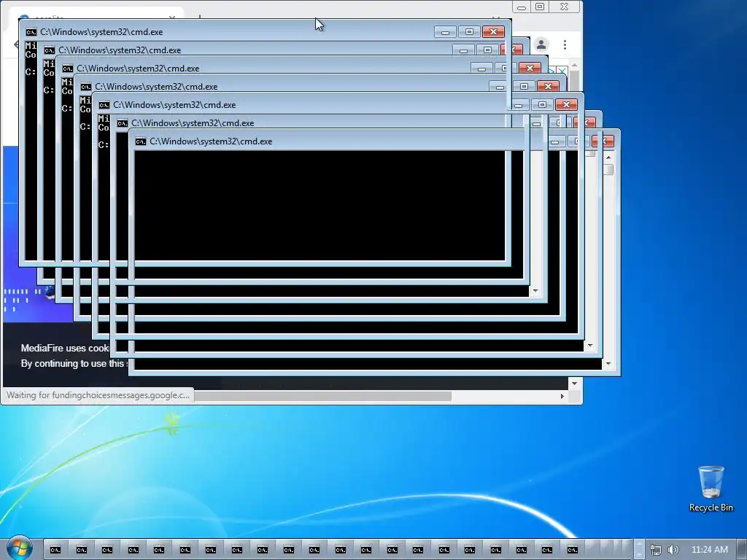The image size is (747, 560).
Task: Minimize the sixth cmd window from top
Action: point(536,122)
